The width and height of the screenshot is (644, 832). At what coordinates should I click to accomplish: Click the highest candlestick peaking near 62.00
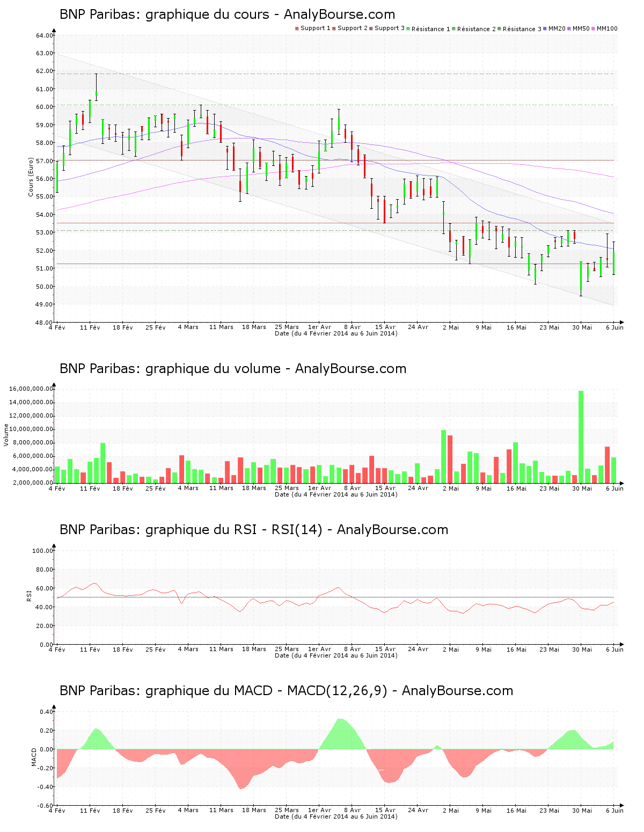(x=97, y=87)
